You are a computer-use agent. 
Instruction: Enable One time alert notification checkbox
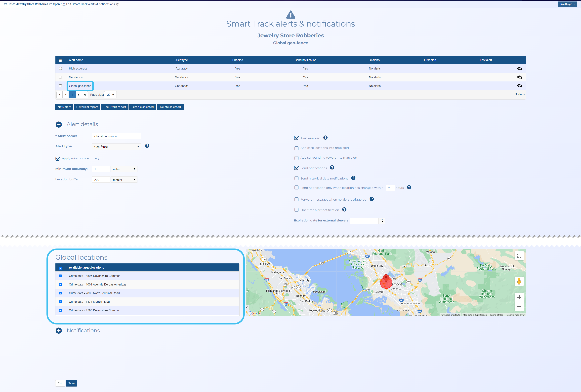[296, 210]
